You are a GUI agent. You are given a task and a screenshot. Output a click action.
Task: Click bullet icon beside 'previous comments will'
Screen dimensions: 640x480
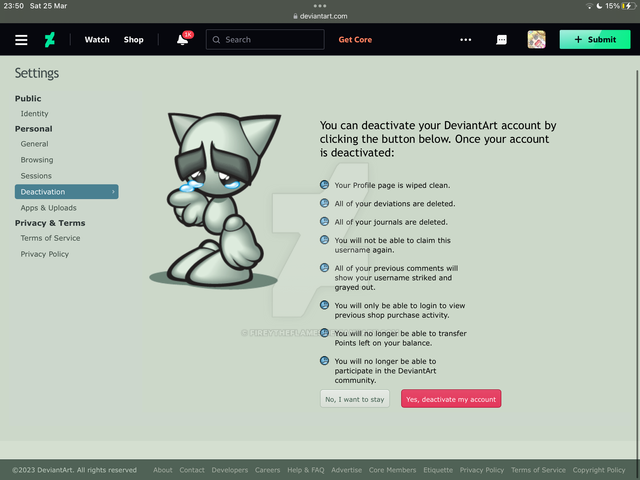[324, 267]
